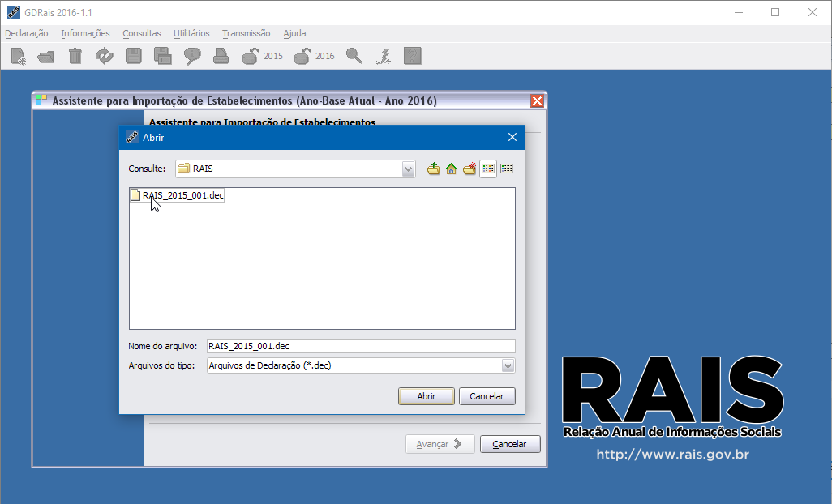This screenshot has width=832, height=504.
Task: Switch to list view in Abrir
Action: (488, 169)
